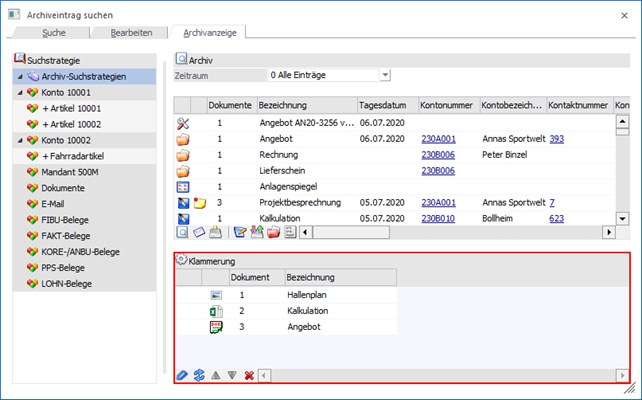Click the move down triangle in Klammerung toolbar
The width and height of the screenshot is (642, 400).
[231, 376]
